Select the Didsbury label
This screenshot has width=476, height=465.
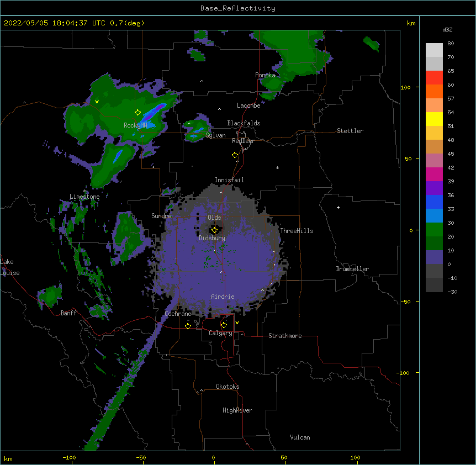click(x=212, y=238)
